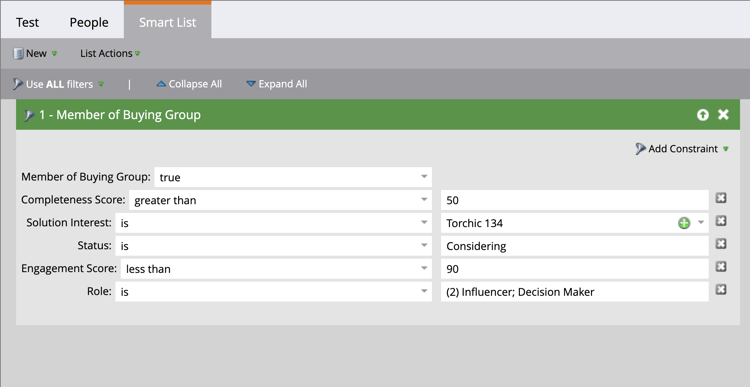Image resolution: width=750 pixels, height=387 pixels.
Task: Click the Engagement Score value field 90
Action: pyautogui.click(x=574, y=269)
